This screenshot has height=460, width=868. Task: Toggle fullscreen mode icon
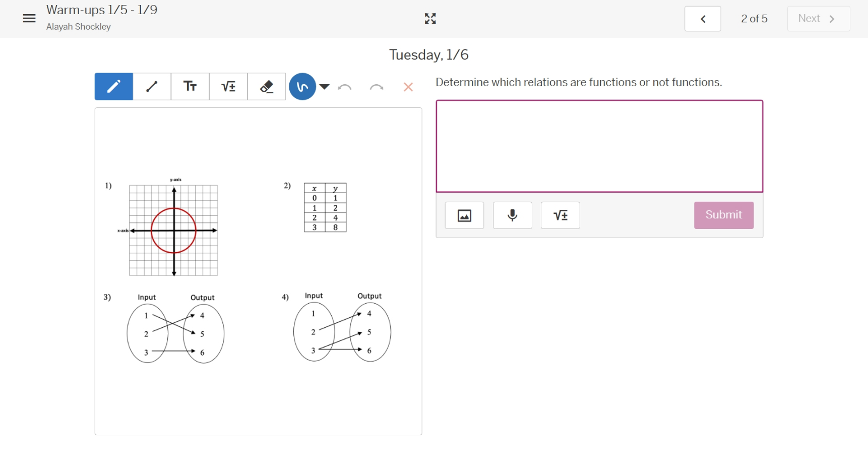(x=430, y=19)
